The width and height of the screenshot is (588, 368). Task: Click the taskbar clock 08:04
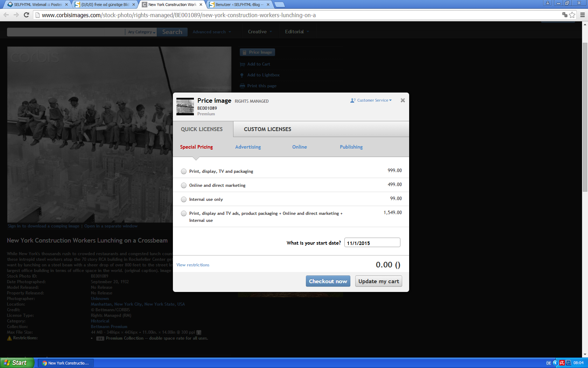(578, 363)
